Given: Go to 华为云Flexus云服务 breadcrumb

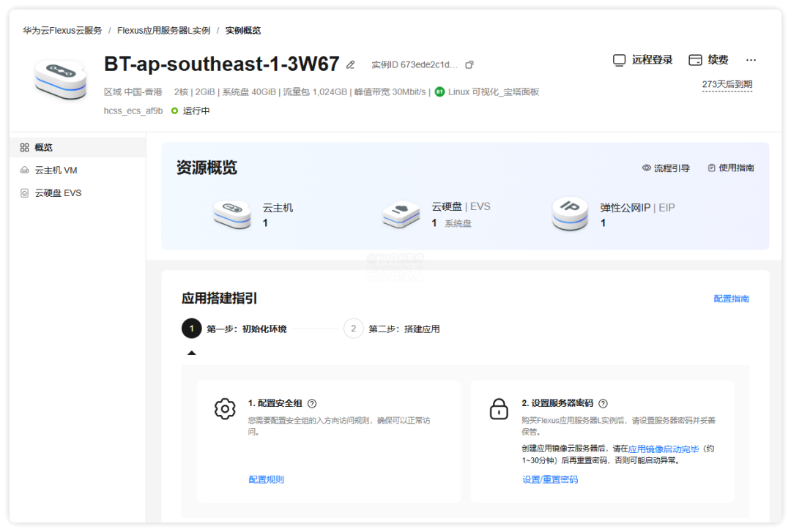Looking at the screenshot, I should [62, 30].
